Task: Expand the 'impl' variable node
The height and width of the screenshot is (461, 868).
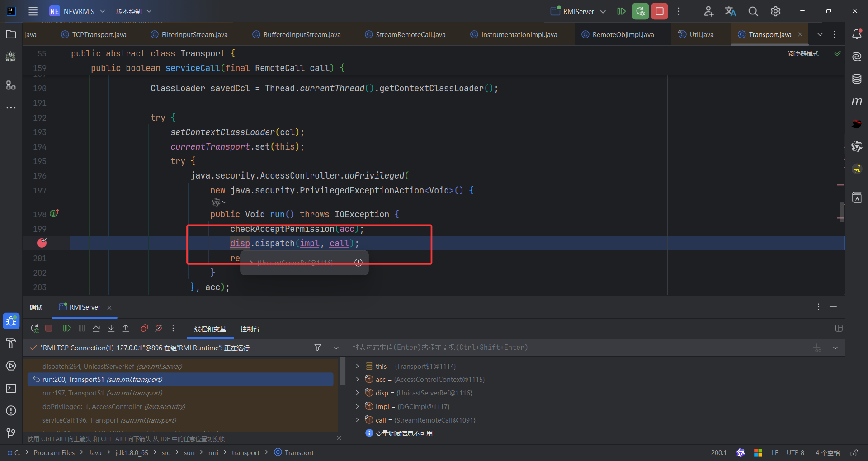Action: tap(357, 406)
